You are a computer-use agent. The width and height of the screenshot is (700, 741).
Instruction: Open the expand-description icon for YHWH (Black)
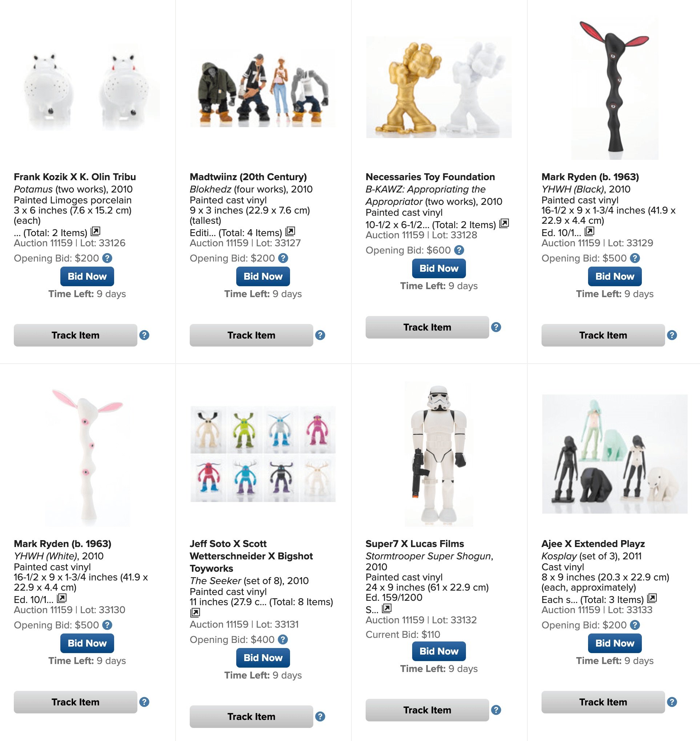pyautogui.click(x=589, y=231)
